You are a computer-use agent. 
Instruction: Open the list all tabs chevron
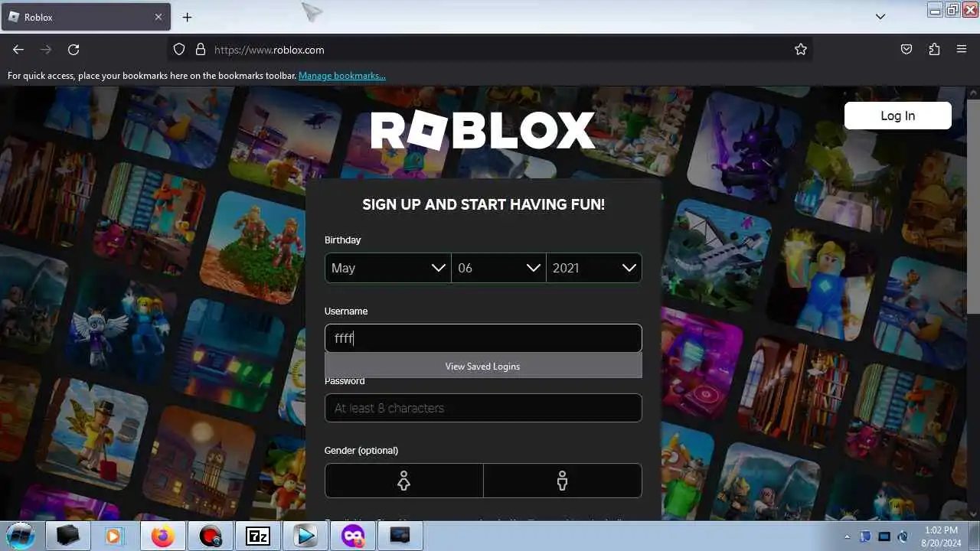click(x=880, y=17)
